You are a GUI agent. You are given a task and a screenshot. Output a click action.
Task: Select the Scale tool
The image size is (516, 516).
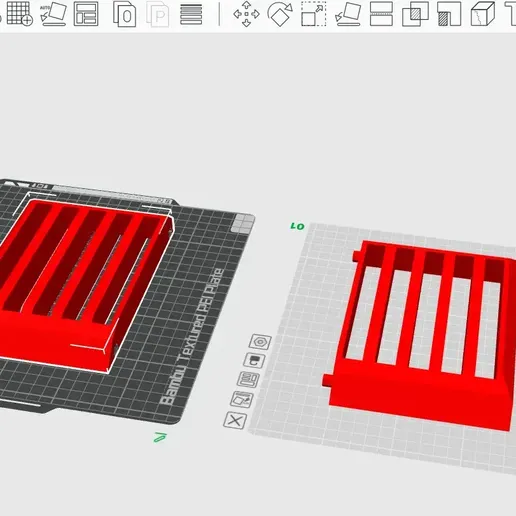[x=314, y=14]
